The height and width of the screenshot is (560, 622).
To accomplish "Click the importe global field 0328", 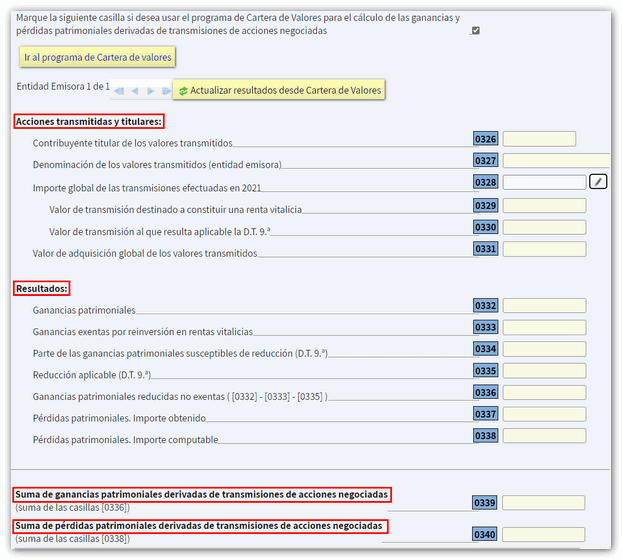I will click(x=544, y=182).
